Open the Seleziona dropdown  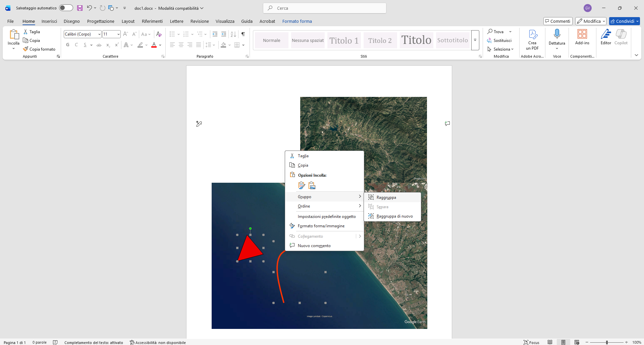[x=500, y=49]
